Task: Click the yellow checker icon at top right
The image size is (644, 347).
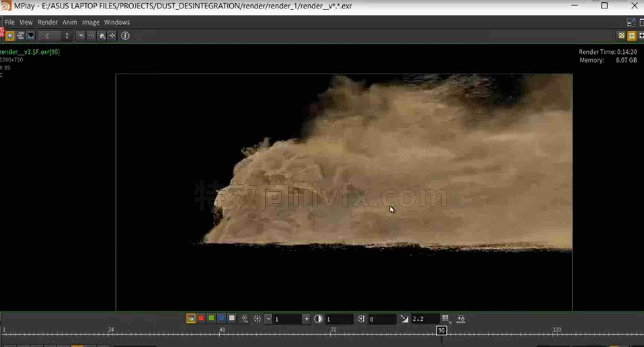Action: coord(621,36)
